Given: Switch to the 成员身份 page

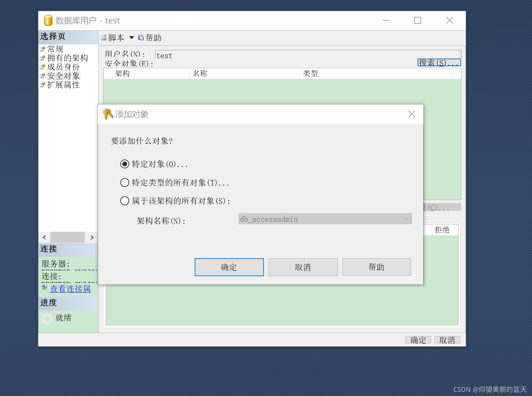Looking at the screenshot, I should coord(63,67).
